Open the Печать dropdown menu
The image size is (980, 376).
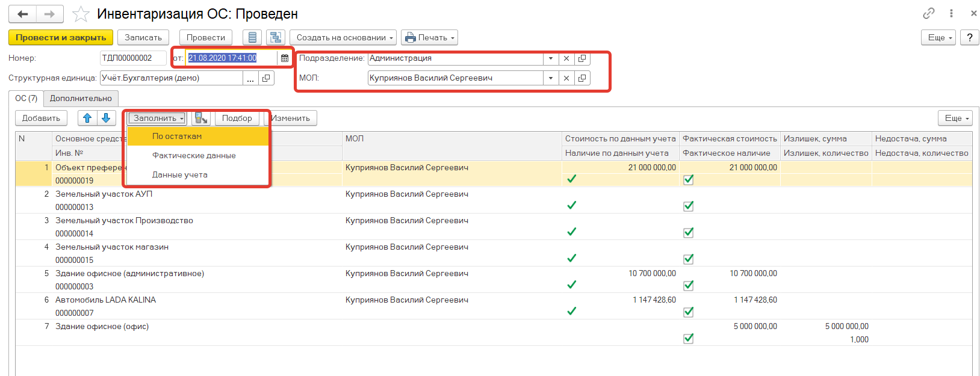(x=429, y=37)
